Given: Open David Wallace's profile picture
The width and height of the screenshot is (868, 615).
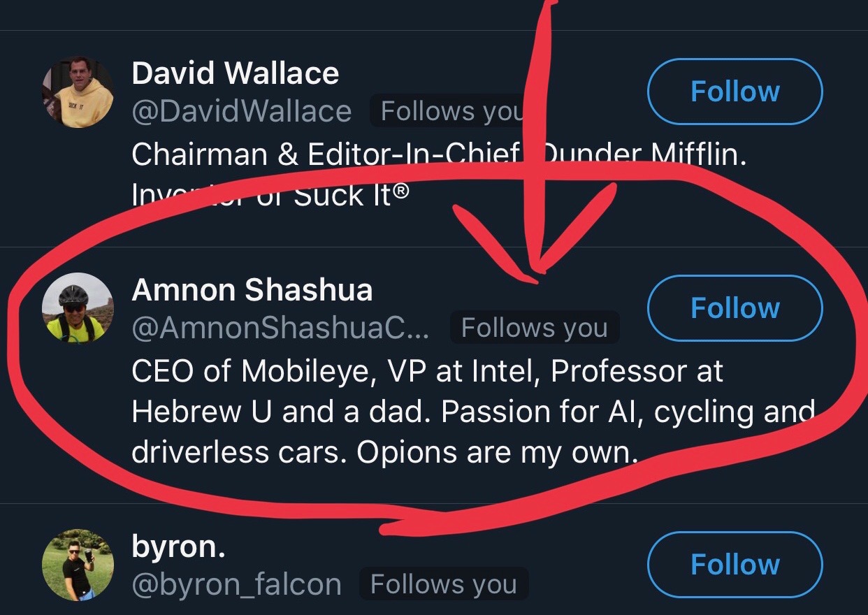Looking at the screenshot, I should coord(78,92).
